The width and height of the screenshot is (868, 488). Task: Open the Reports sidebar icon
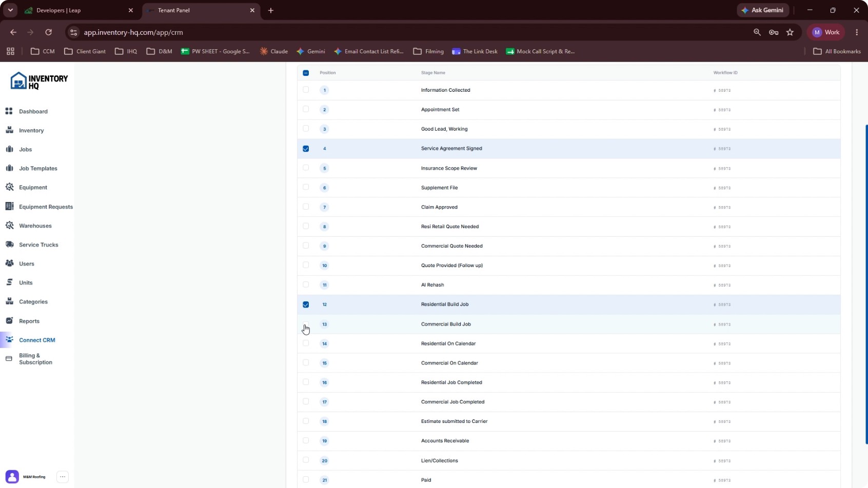pos(9,321)
